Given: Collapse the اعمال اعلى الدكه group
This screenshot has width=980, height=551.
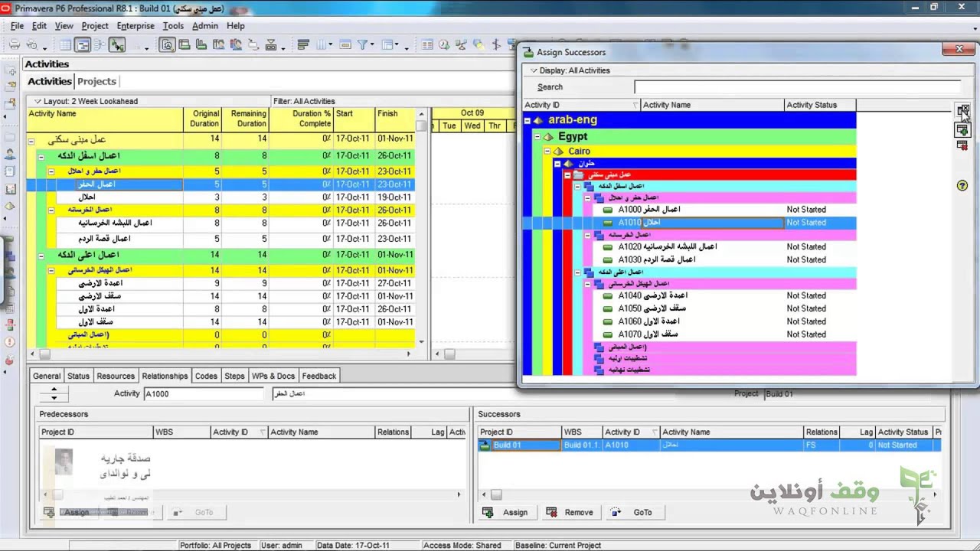Looking at the screenshot, I should pyautogui.click(x=41, y=255).
